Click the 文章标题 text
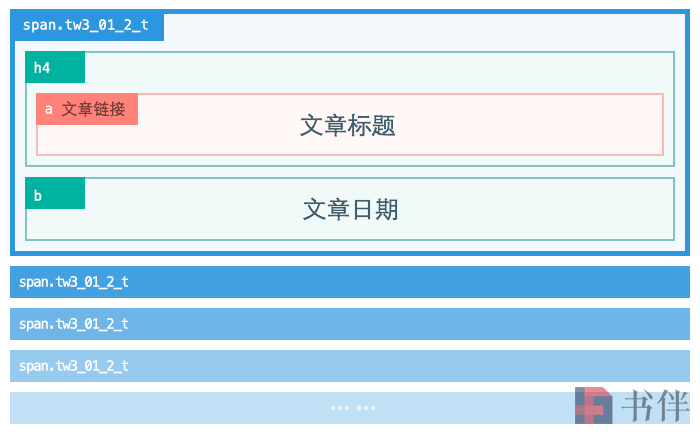Image resolution: width=700 pixels, height=434 pixels. coord(348,125)
